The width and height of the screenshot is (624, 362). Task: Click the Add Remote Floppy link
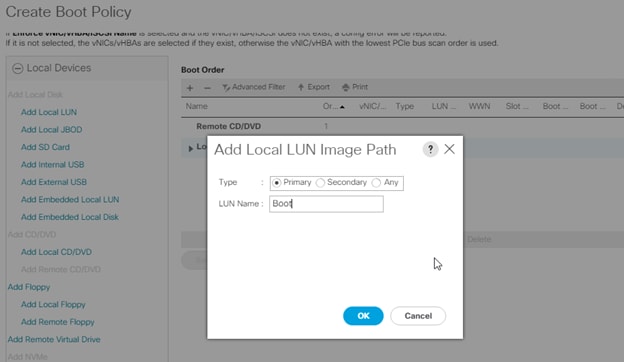pyautogui.click(x=58, y=322)
